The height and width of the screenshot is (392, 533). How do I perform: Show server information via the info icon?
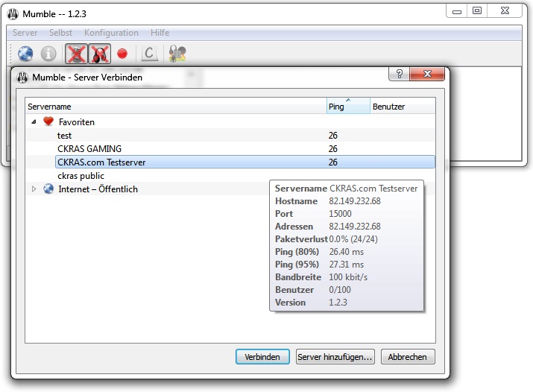48,54
